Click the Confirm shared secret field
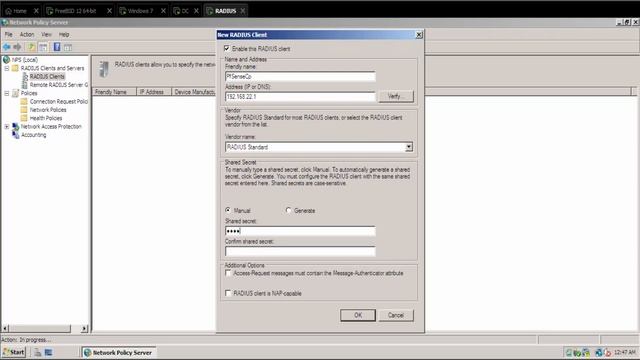The height and width of the screenshot is (360, 640). (x=300, y=251)
